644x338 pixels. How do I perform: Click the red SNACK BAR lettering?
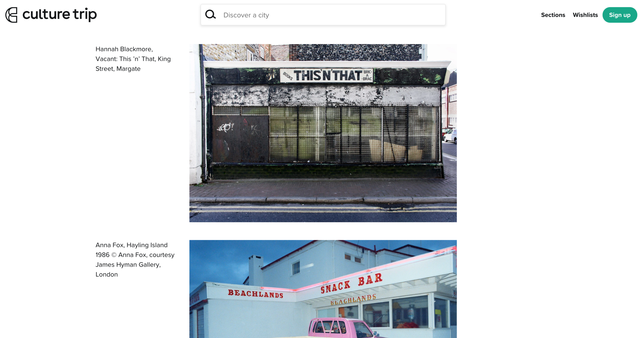click(x=352, y=284)
